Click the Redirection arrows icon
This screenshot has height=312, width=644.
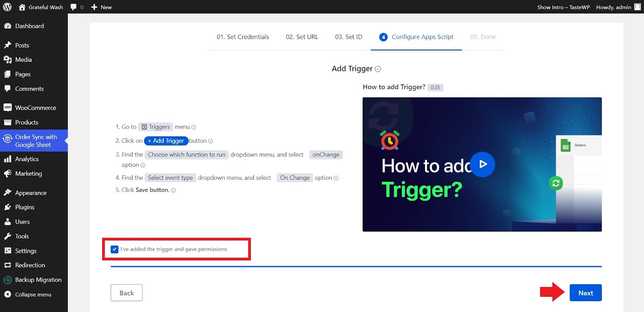8,265
